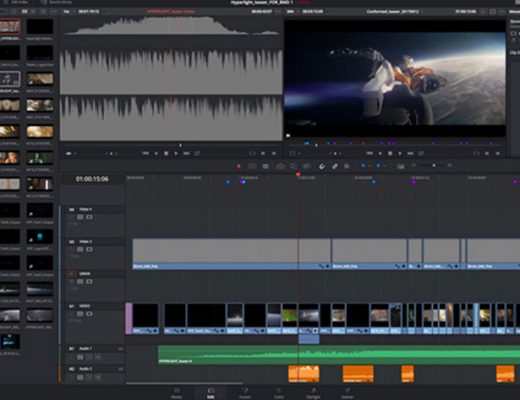This screenshot has height=400, width=520.
Task: Disable the Video 4 track
Action: coord(89,217)
